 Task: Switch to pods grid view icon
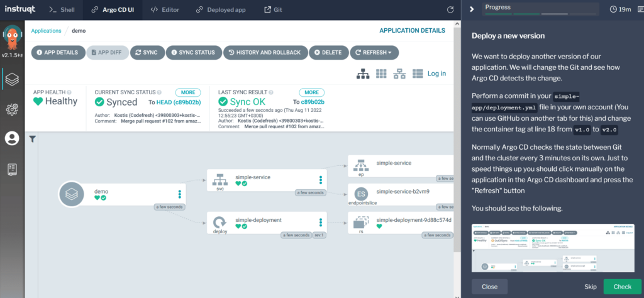381,74
